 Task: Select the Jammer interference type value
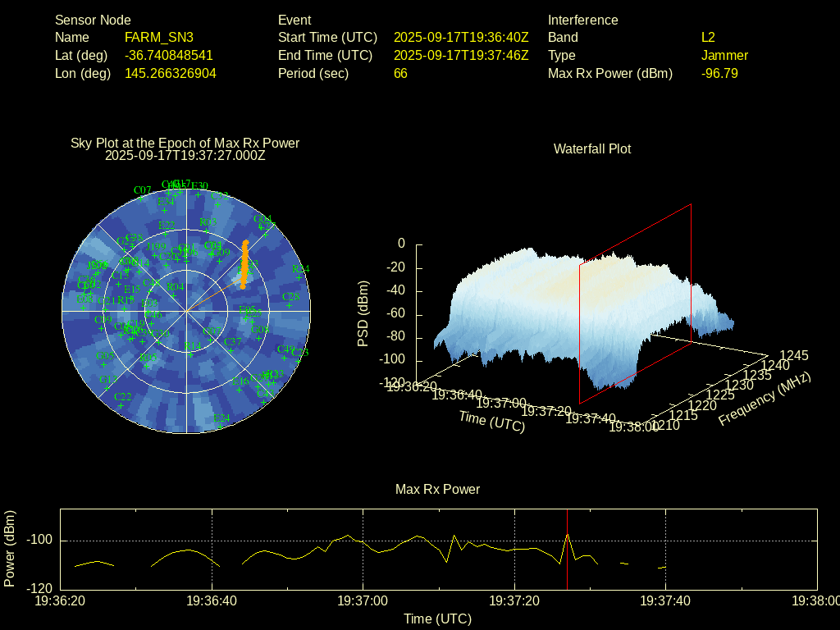point(724,56)
